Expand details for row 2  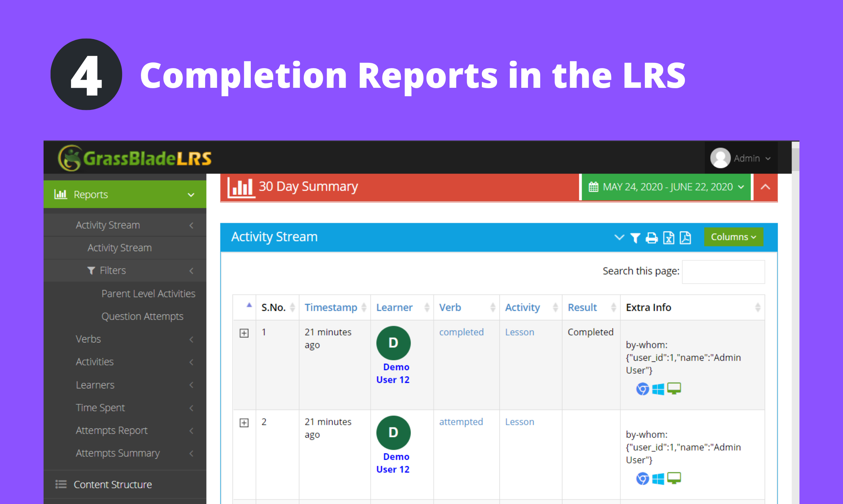click(x=244, y=423)
